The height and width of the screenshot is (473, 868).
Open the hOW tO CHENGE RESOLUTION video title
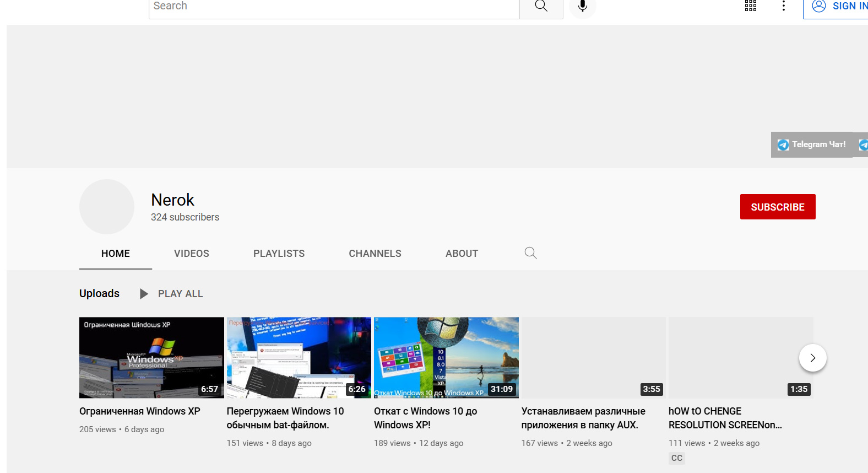tap(725, 418)
